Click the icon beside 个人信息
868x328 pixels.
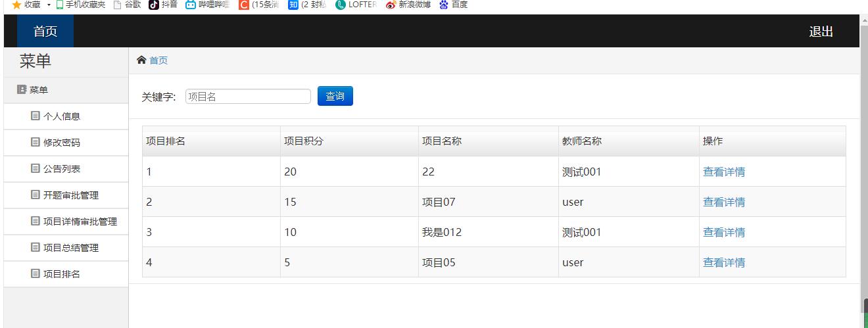[x=36, y=116]
